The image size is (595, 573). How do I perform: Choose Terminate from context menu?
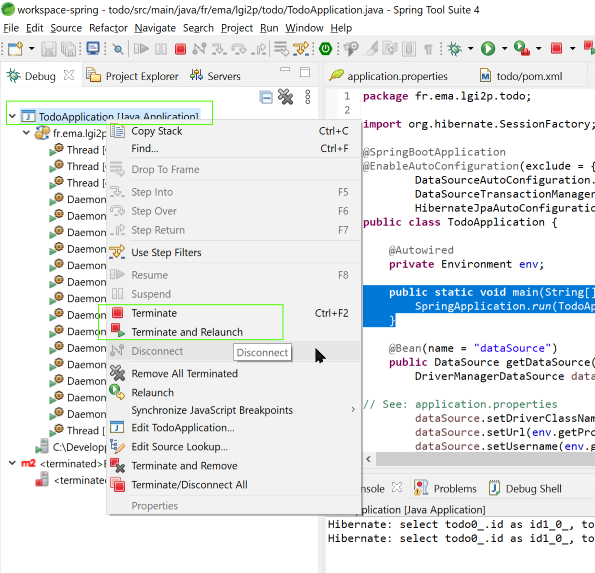tap(234, 313)
